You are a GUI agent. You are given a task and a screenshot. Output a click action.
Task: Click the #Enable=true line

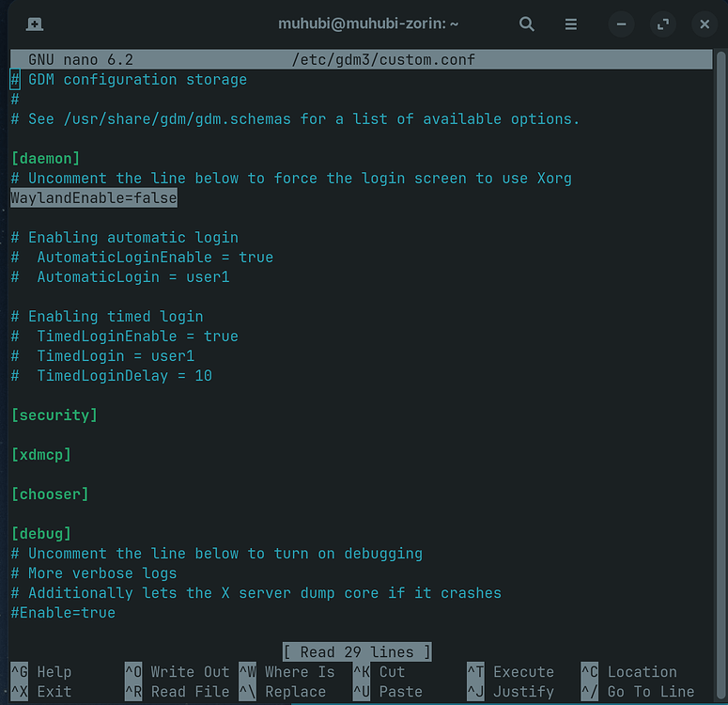[63, 613]
